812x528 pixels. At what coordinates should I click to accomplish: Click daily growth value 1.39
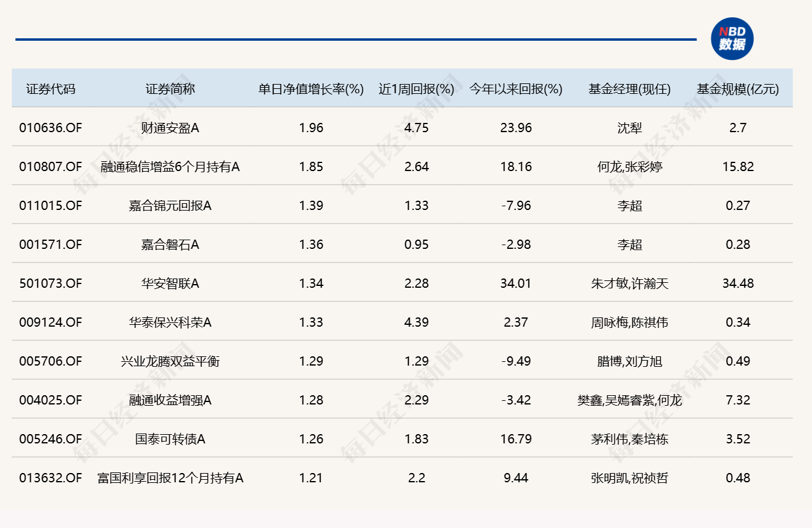tap(311, 206)
